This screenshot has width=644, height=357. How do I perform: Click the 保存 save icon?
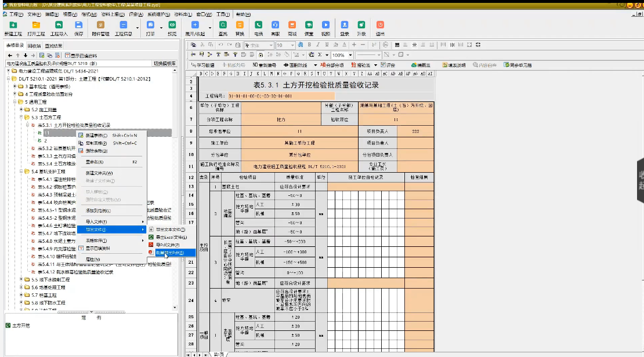[79, 28]
